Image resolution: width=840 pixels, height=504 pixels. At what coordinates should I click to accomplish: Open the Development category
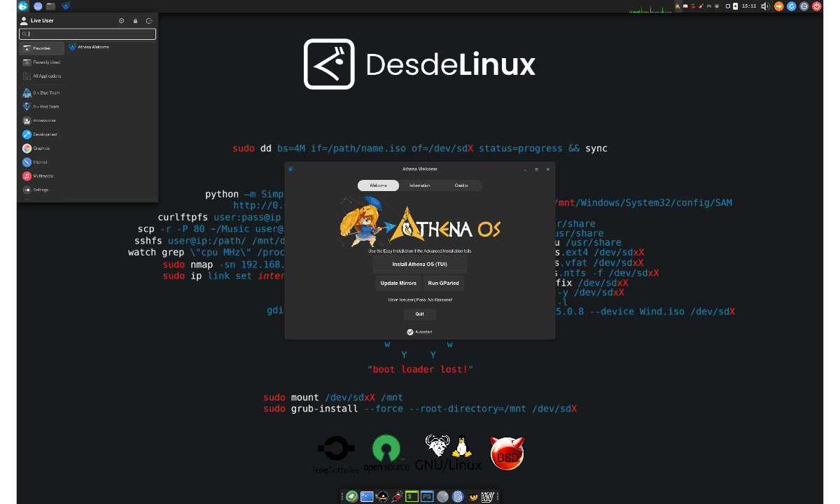[42, 134]
